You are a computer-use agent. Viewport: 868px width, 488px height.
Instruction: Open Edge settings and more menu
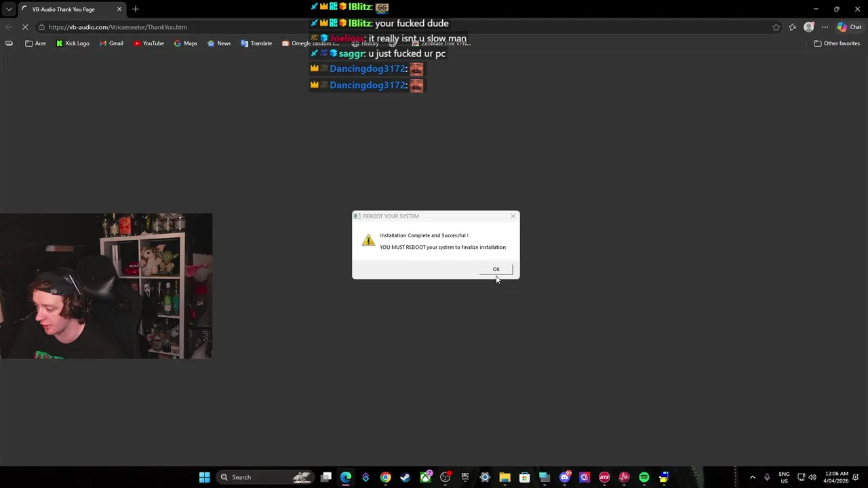[x=825, y=27]
